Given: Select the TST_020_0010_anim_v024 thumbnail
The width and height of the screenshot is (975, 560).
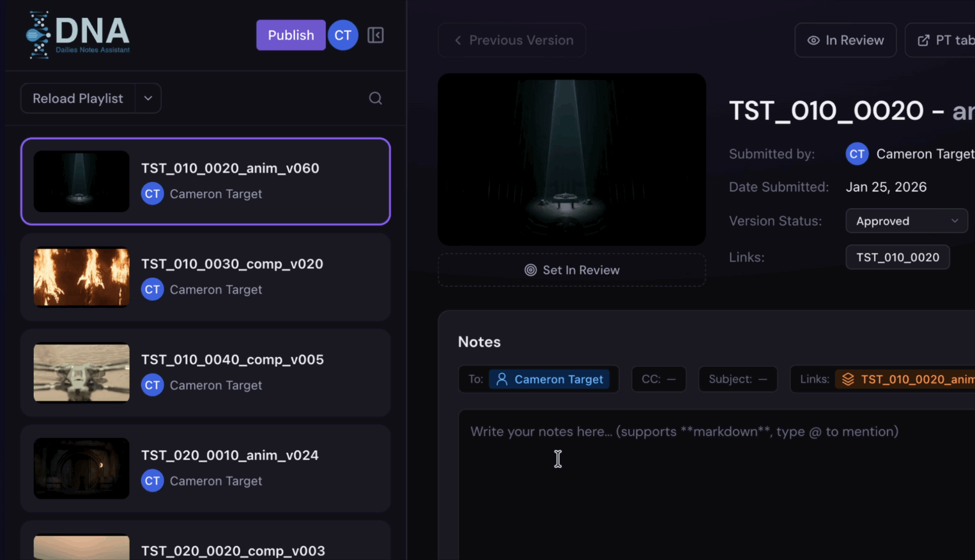Looking at the screenshot, I should click(82, 469).
